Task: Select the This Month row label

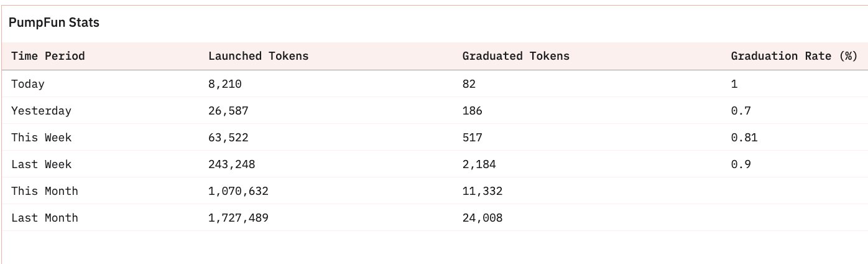Action: point(45,191)
